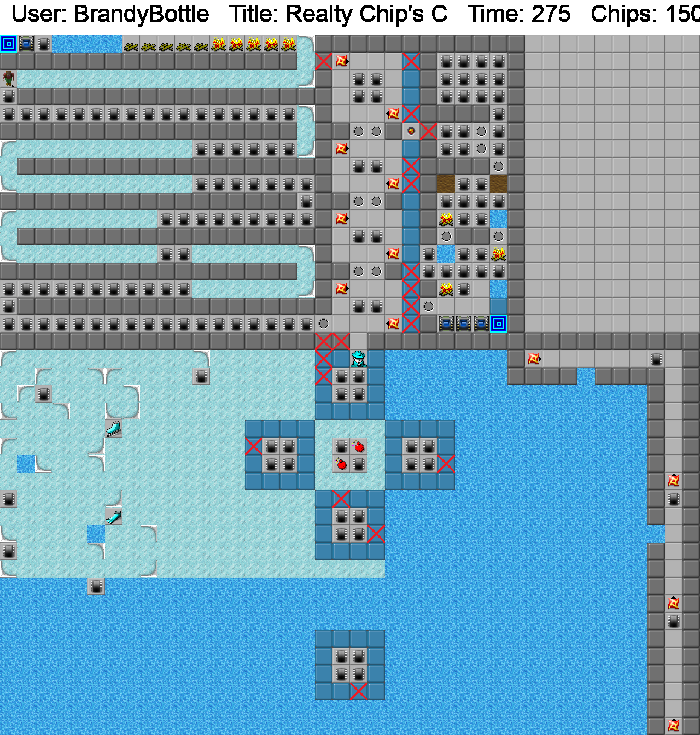The width and height of the screenshot is (700, 735).
Task: Pick the cyan flipper item on the ice
Action: 114,516
